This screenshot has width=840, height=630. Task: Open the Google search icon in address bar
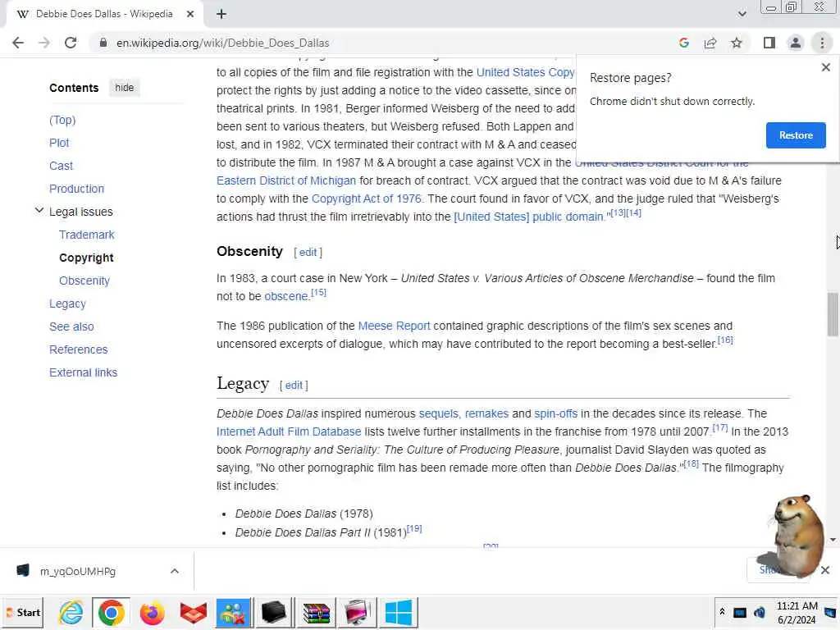point(683,43)
